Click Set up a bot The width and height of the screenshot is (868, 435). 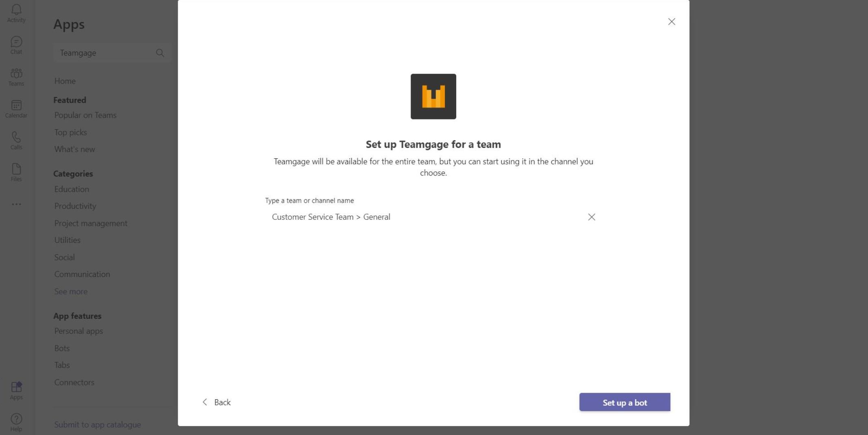click(x=625, y=402)
